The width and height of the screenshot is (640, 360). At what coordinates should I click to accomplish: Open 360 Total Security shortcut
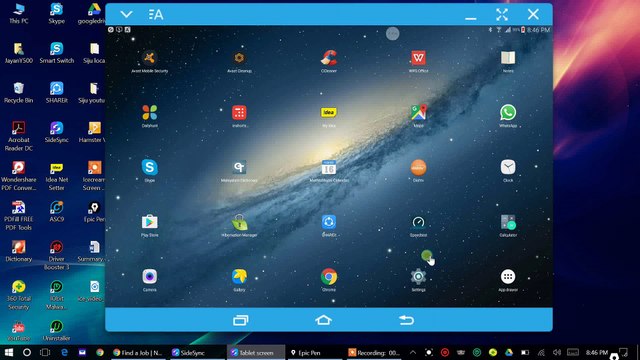(18, 295)
